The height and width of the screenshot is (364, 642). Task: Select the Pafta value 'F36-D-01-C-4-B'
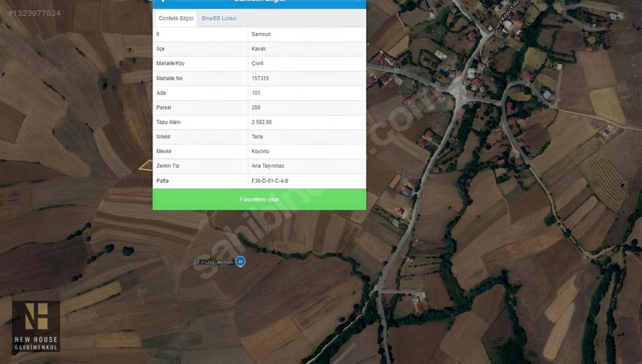pos(270,180)
